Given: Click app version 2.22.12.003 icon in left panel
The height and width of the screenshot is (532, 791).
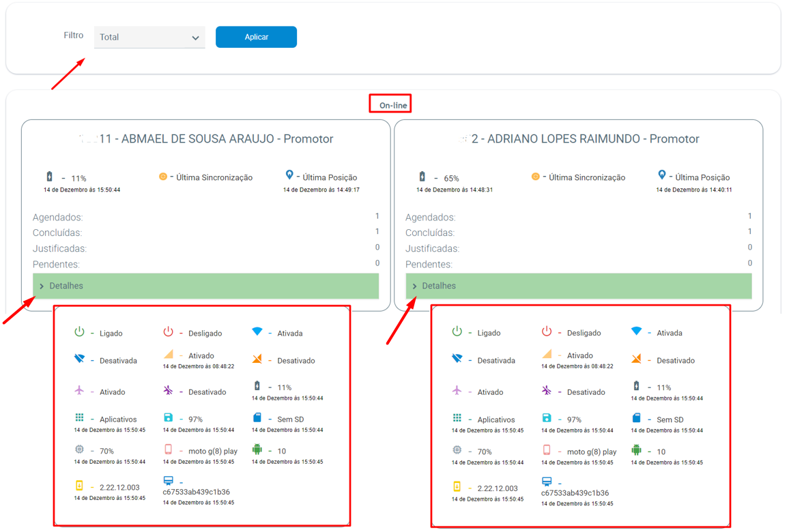Looking at the screenshot, I should click(x=79, y=485).
